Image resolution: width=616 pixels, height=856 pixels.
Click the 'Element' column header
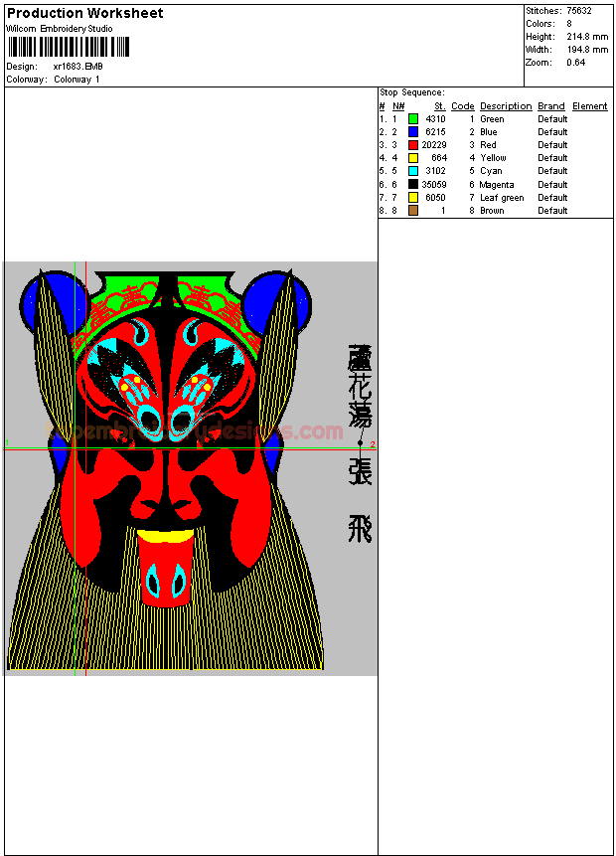pyautogui.click(x=590, y=106)
